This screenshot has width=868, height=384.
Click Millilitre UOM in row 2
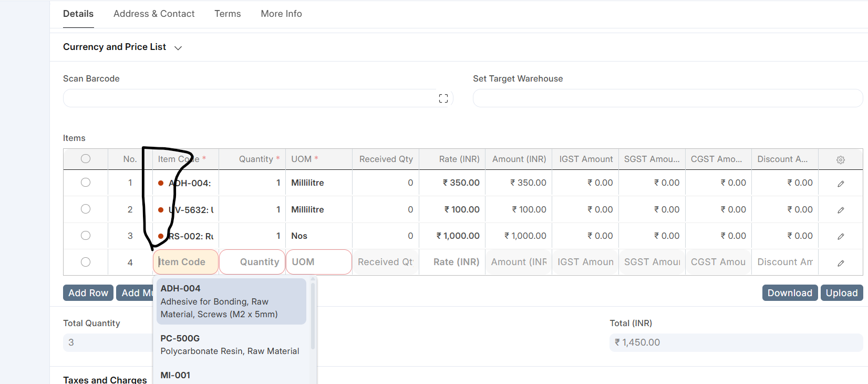319,209
